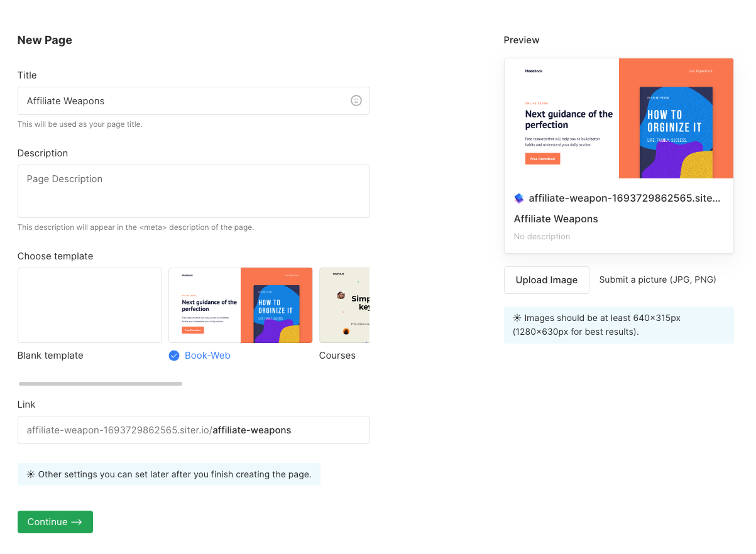Click the sun icon beside Other settings note
Image resolution: width=756 pixels, height=554 pixels.
pyautogui.click(x=31, y=474)
